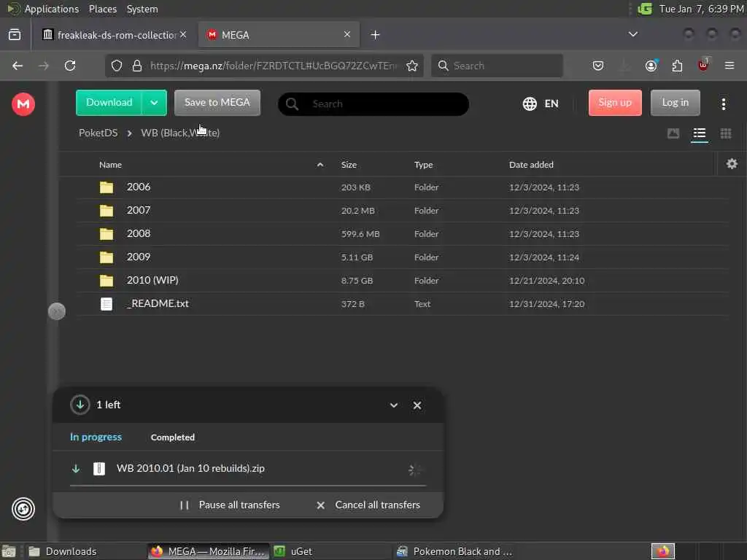Image resolution: width=747 pixels, height=560 pixels.
Task: Go back in browser history
Action: tap(18, 66)
